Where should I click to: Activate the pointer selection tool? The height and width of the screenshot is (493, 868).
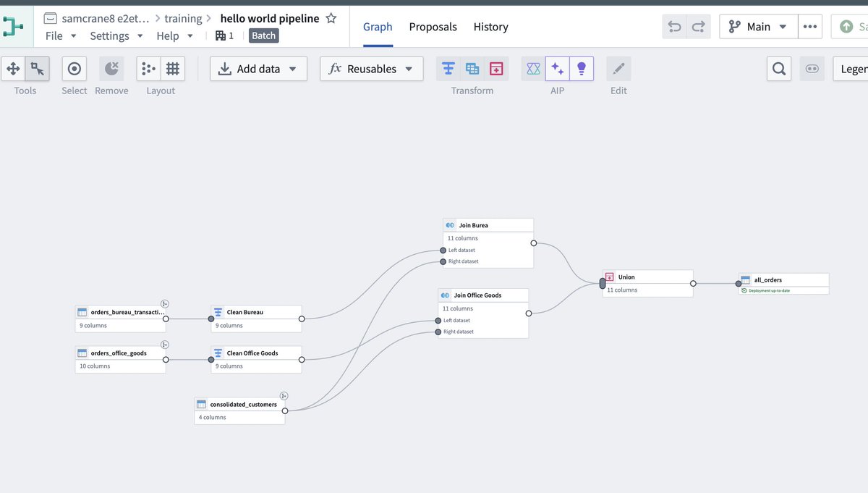tap(38, 69)
